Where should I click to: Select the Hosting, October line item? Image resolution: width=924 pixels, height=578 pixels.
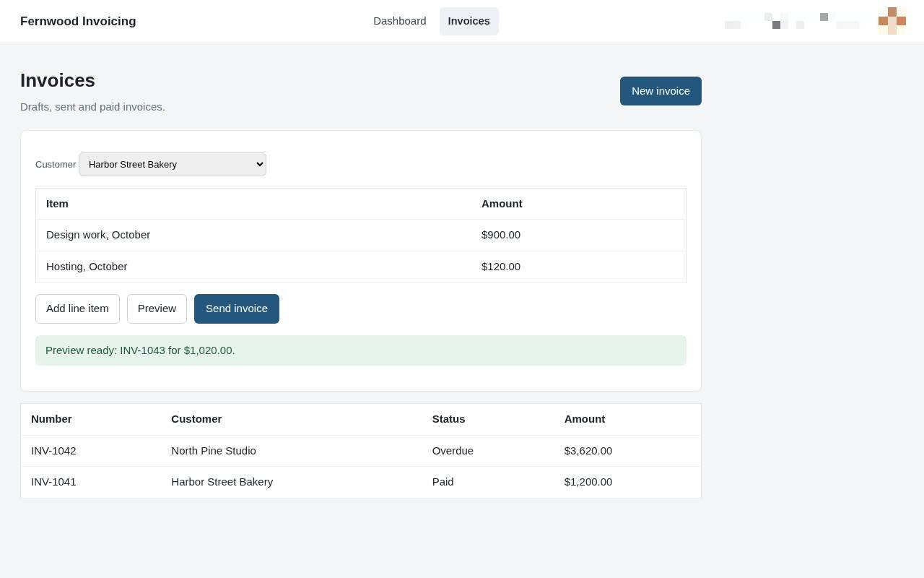click(361, 267)
